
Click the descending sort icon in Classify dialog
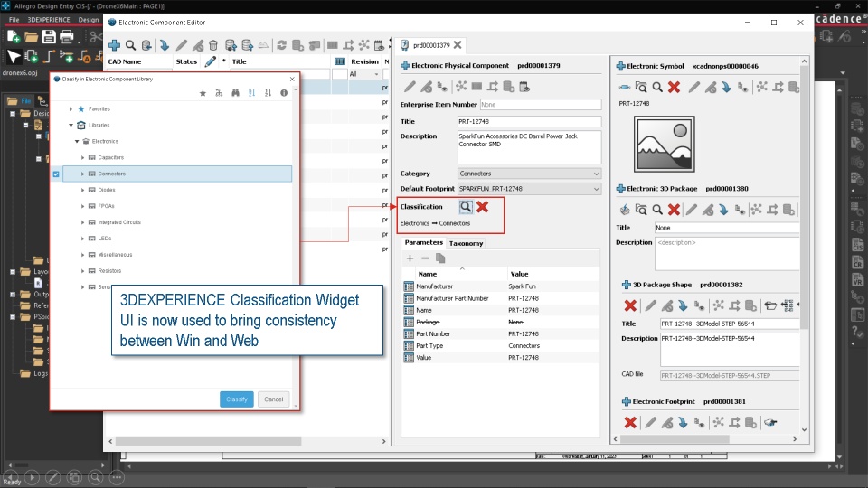(268, 93)
